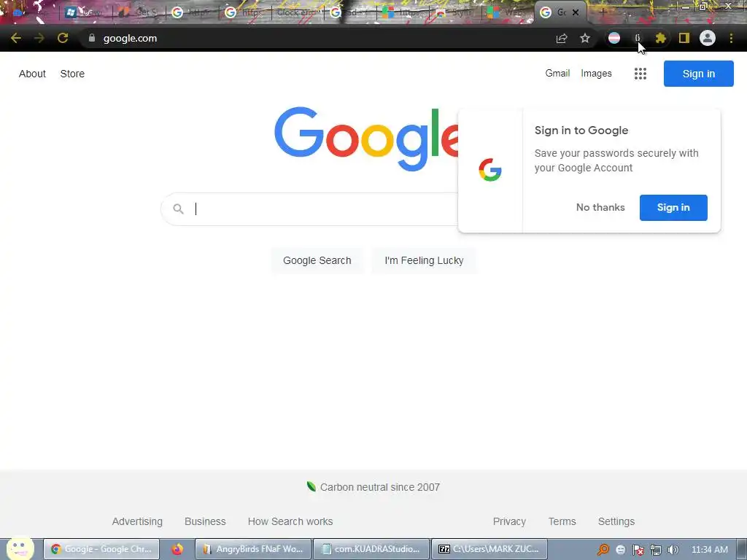Open the Advertising footer link

pyautogui.click(x=137, y=521)
